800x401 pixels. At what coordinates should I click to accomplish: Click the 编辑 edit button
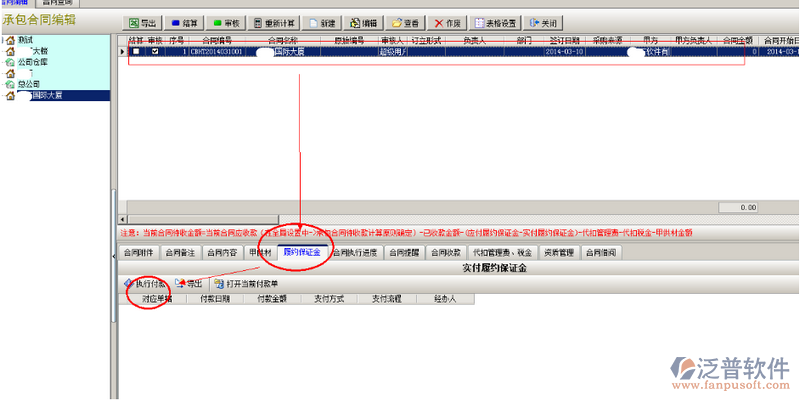364,23
